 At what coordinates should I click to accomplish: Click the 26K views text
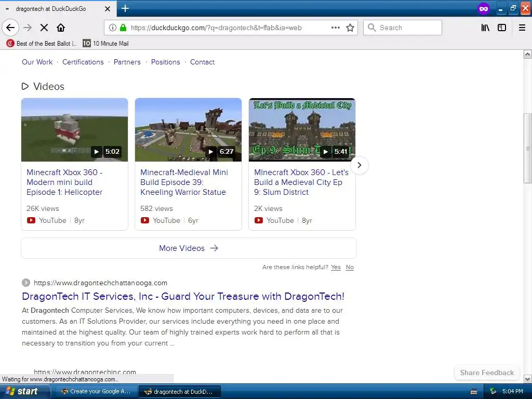tap(43, 208)
